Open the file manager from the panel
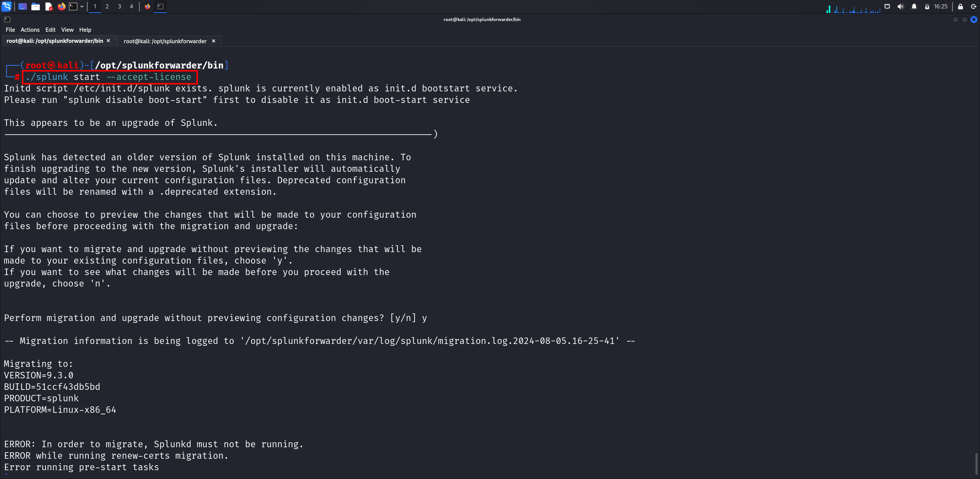The image size is (980, 479). pyautogui.click(x=36, y=7)
